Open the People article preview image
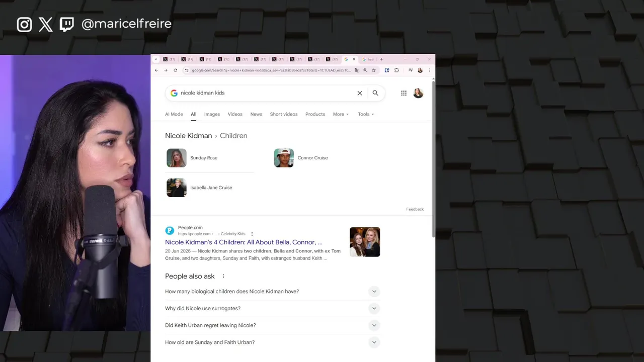The image size is (644, 362). point(365,242)
